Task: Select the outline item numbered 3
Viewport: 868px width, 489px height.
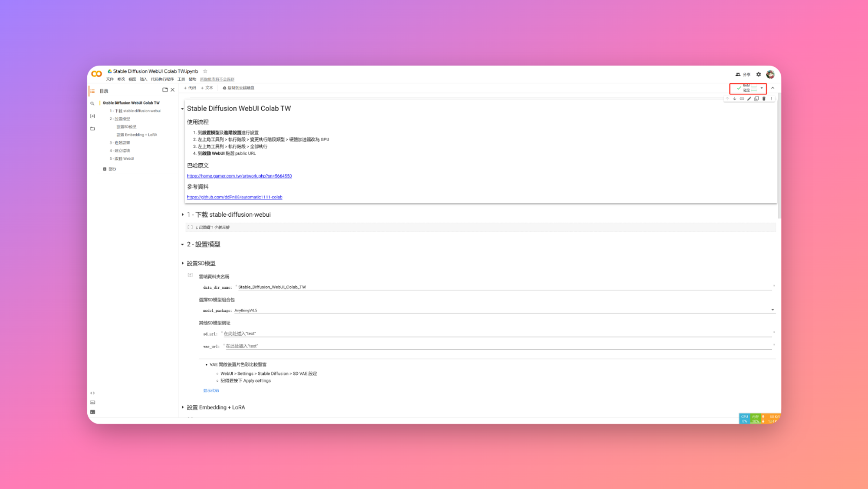Action: (x=120, y=142)
